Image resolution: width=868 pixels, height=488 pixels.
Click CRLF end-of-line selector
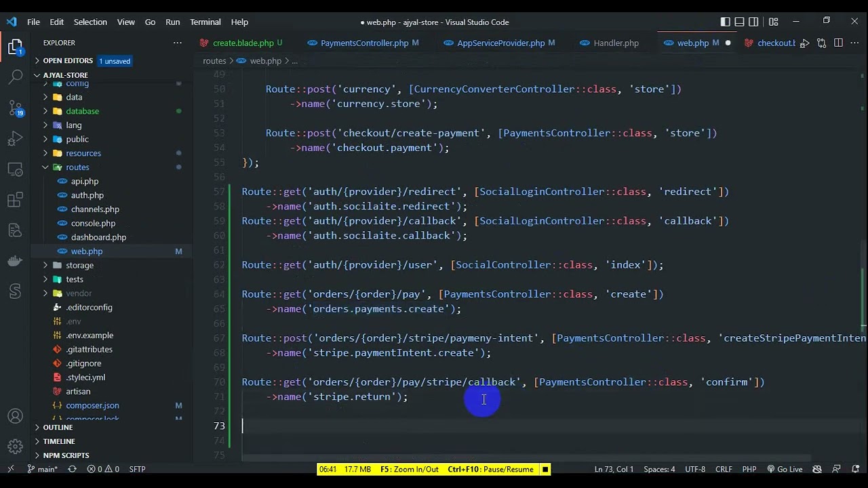[724, 469]
